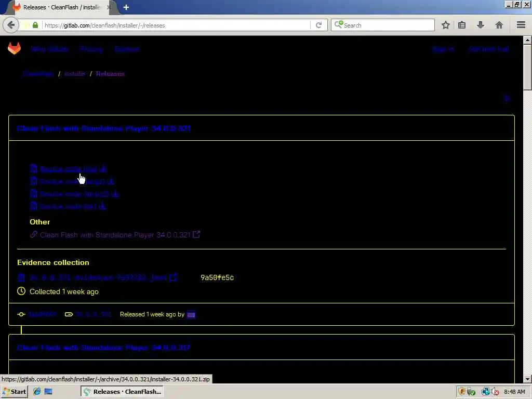Image resolution: width=532 pixels, height=399 pixels.
Task: Open the Firefox hamburger menu
Action: coord(521,25)
